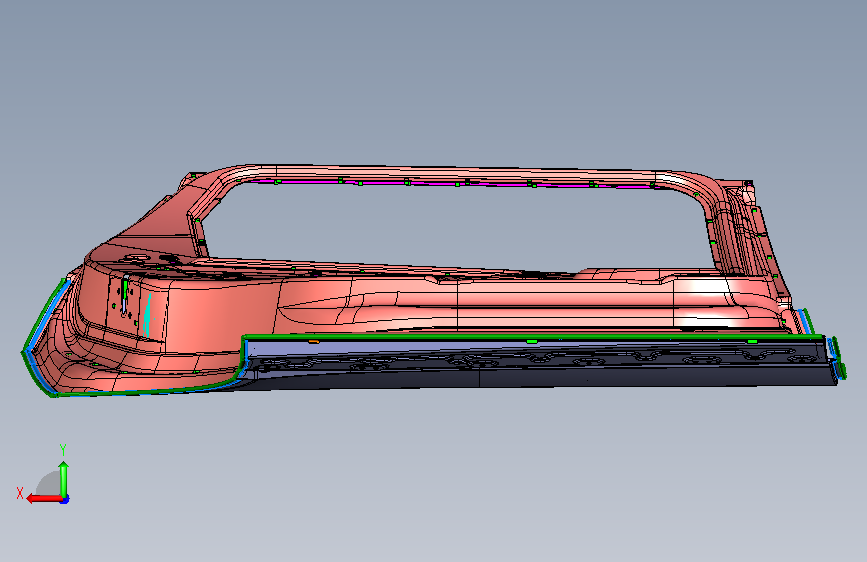Click the green Y axis arrow
Screen dimensions: 867x562
(64, 478)
